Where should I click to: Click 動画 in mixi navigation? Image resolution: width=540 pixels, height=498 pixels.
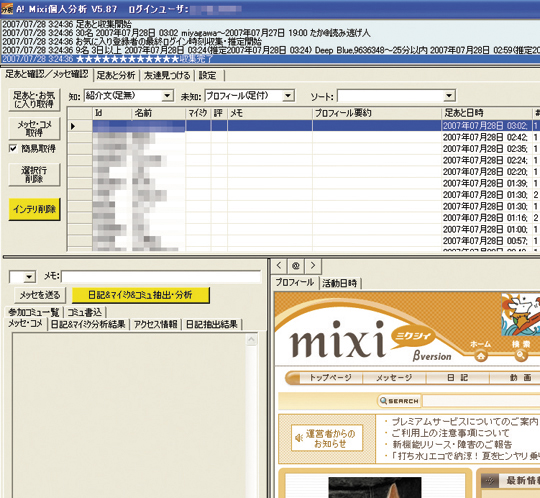tap(520, 378)
